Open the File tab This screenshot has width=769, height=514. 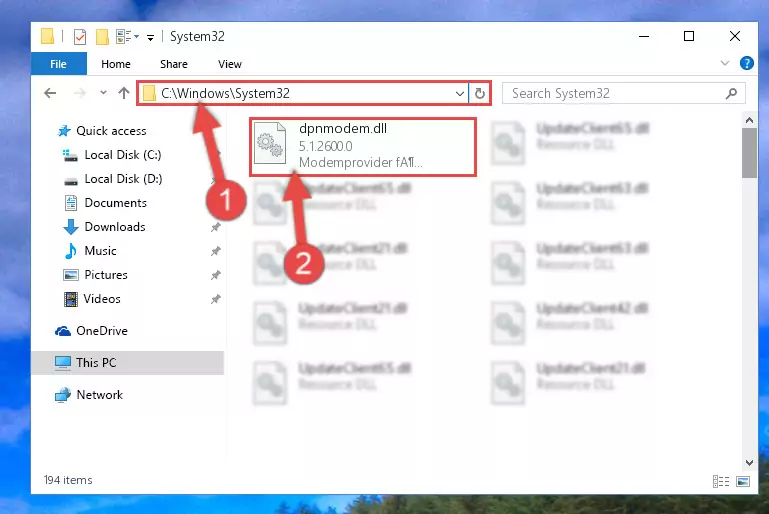pos(58,64)
